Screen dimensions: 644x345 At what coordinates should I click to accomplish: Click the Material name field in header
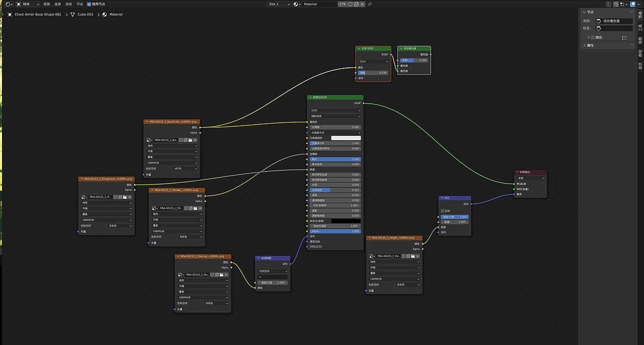click(320, 4)
